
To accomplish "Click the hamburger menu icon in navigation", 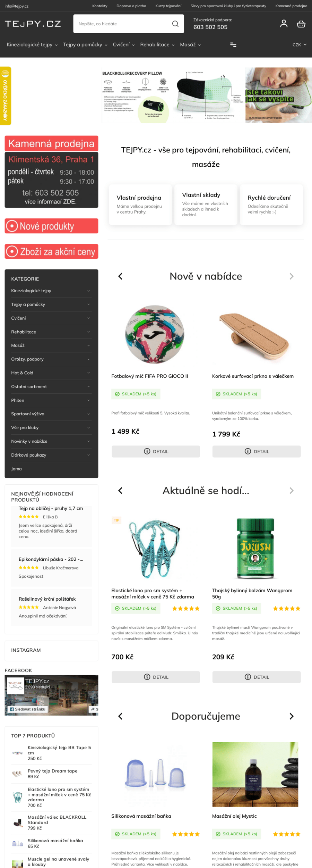I will coord(233,44).
